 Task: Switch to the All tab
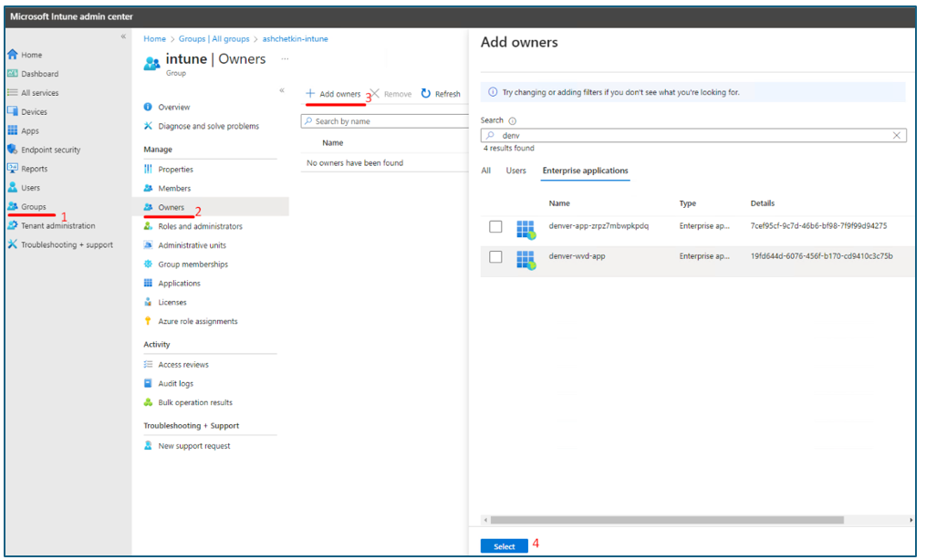point(485,171)
